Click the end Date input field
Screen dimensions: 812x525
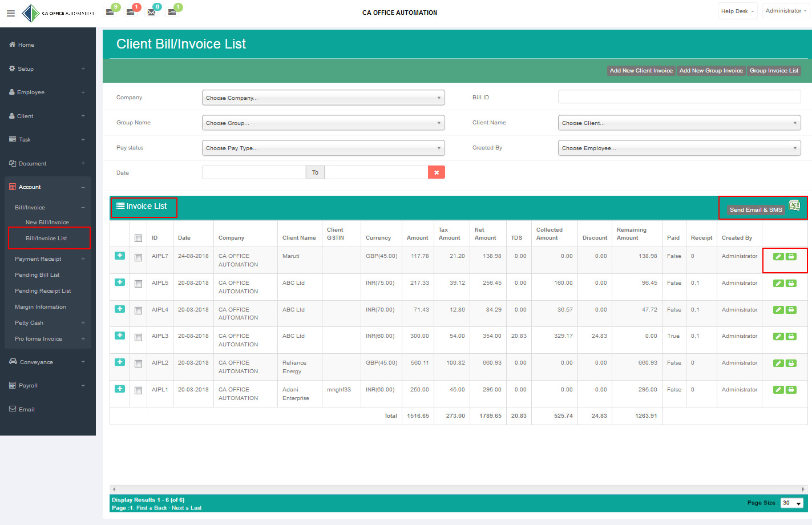coord(376,172)
